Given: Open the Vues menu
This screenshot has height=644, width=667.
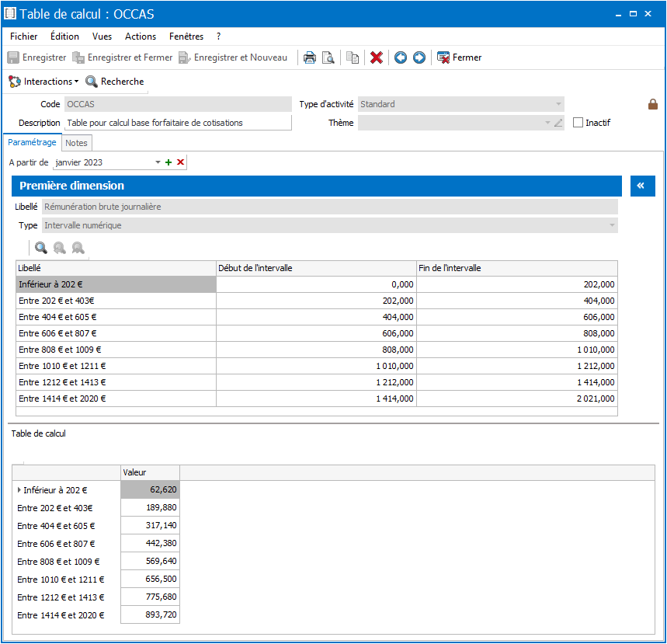Looking at the screenshot, I should tap(102, 37).
